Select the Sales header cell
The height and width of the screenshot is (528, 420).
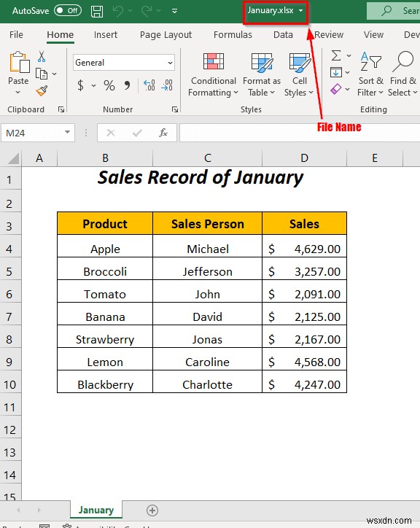305,224
